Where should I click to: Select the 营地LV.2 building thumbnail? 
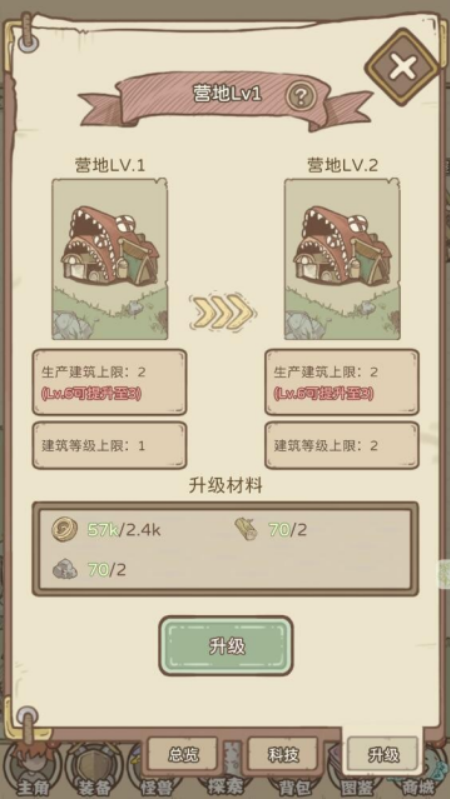pos(342,259)
